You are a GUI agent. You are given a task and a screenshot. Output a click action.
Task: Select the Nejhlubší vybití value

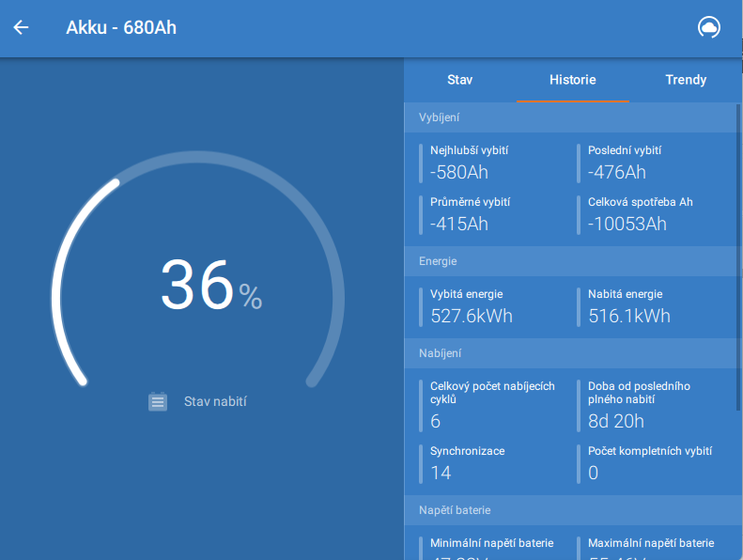click(x=459, y=172)
